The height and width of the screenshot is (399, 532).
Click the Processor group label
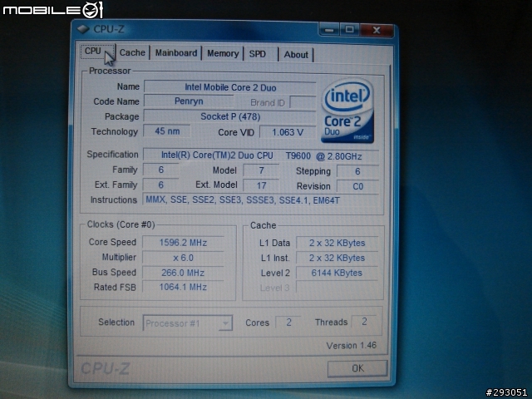(x=110, y=71)
